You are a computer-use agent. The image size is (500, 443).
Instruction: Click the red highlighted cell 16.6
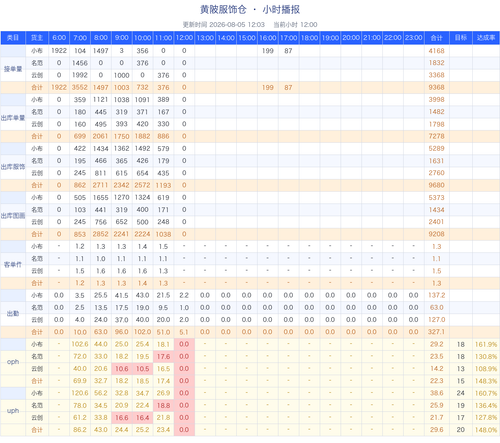point(122,418)
